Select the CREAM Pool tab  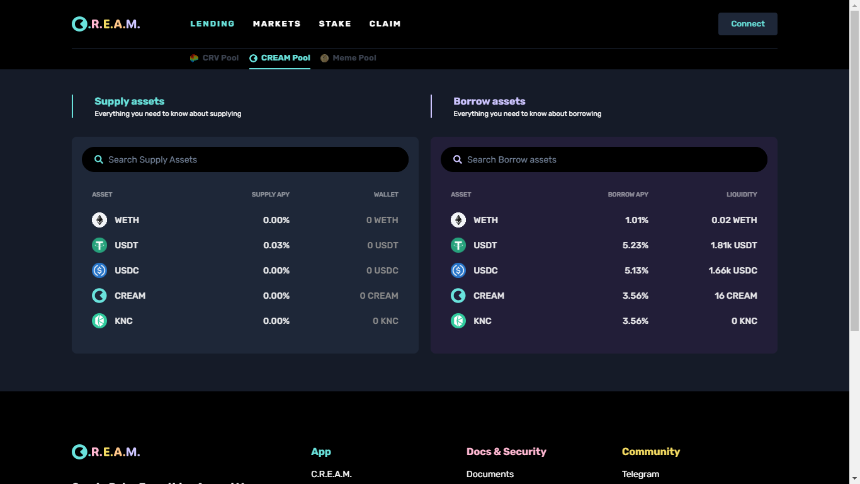(280, 58)
